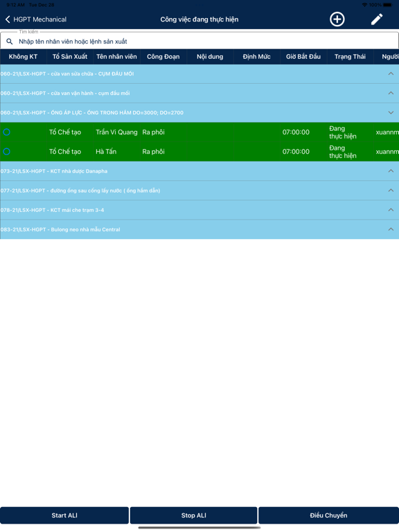Click the 'Tổ Sản Xuất' column header

(70, 57)
